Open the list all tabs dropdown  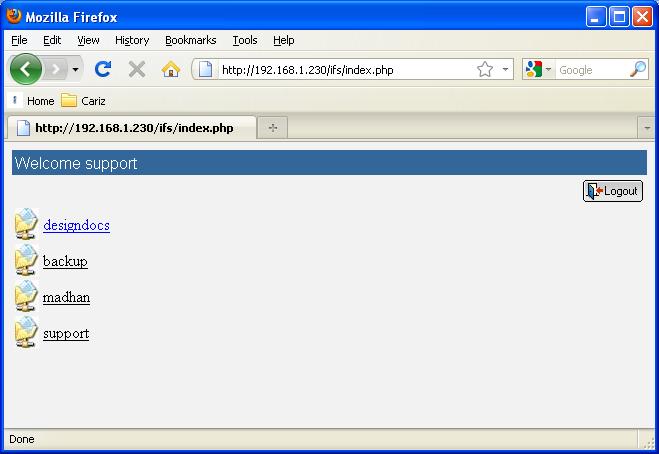coord(647,128)
